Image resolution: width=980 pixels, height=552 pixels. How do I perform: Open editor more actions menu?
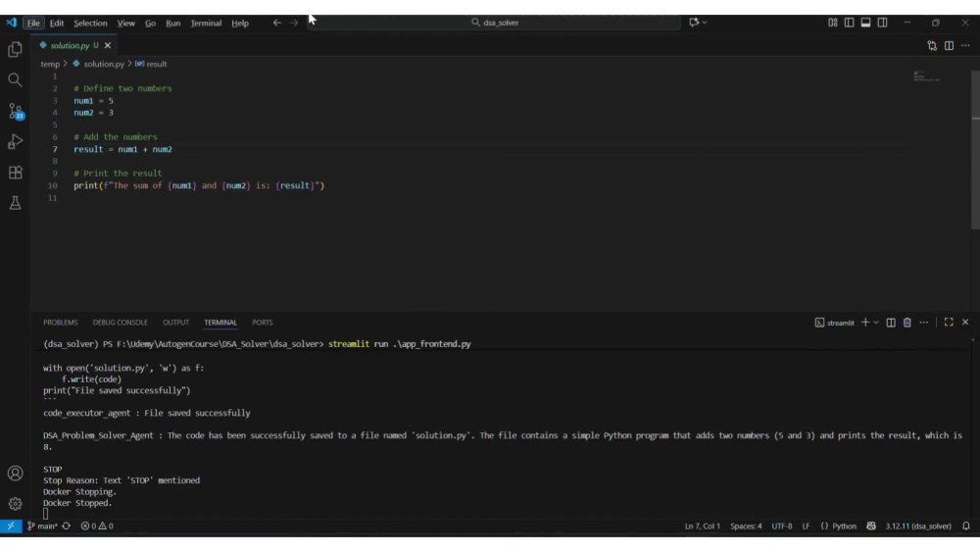click(x=965, y=46)
